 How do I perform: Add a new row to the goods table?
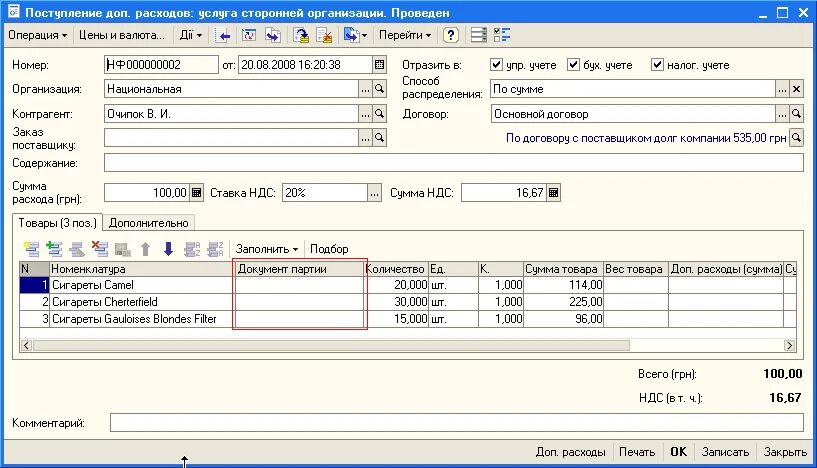32,249
